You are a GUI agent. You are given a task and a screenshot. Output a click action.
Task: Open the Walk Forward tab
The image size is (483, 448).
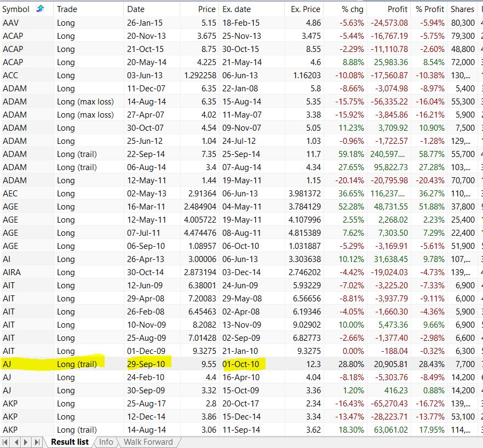coord(147,441)
